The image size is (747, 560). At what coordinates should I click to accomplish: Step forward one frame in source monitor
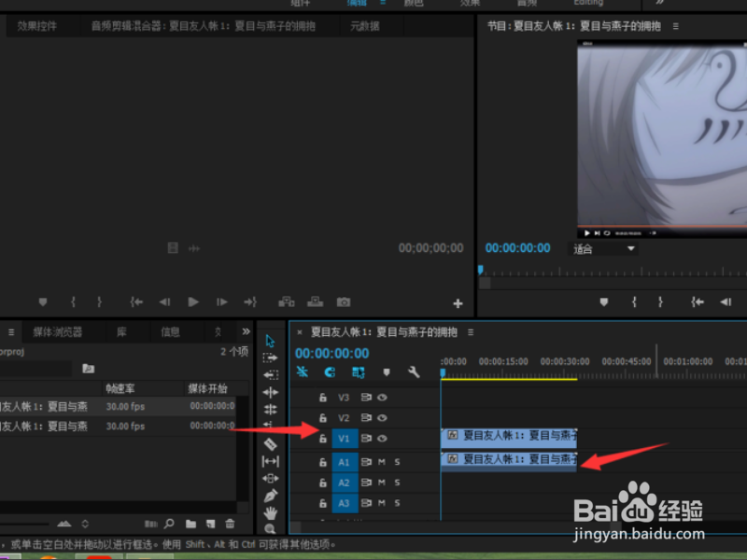(x=221, y=301)
